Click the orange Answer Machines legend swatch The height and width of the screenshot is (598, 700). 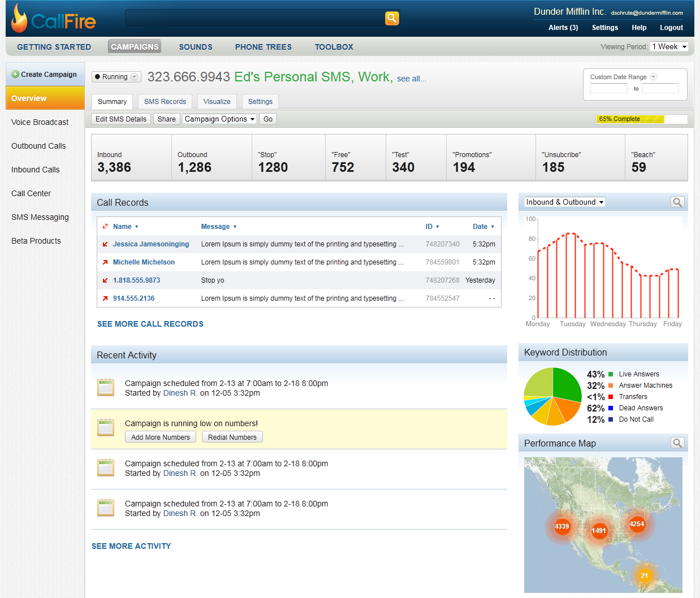(611, 385)
